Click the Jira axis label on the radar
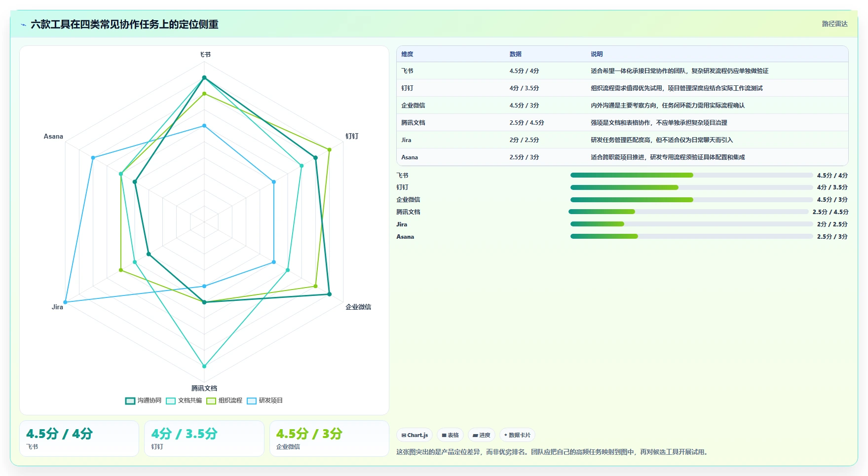The width and height of the screenshot is (868, 476). (57, 307)
